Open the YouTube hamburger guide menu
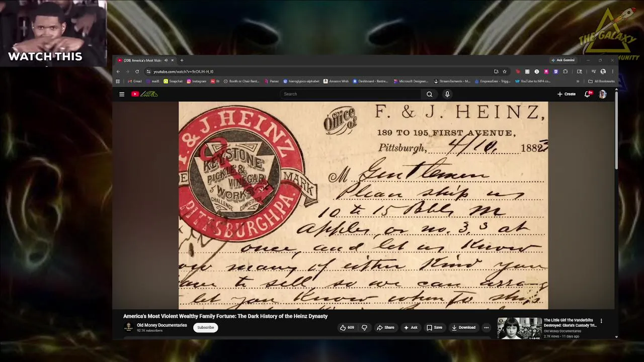Image resolution: width=644 pixels, height=362 pixels. tap(122, 94)
